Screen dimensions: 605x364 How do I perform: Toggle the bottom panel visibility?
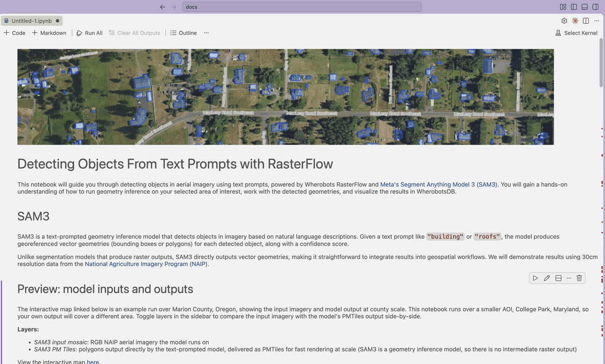point(585,7)
